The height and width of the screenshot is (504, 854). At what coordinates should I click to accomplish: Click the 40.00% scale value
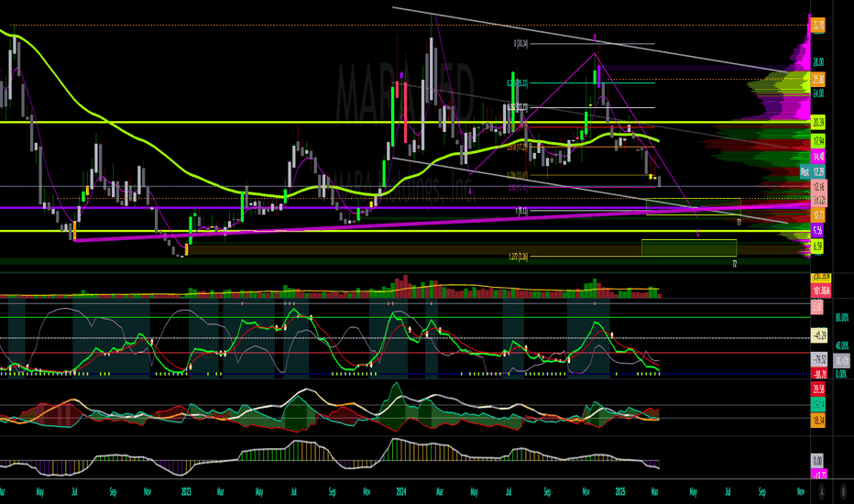(x=842, y=345)
